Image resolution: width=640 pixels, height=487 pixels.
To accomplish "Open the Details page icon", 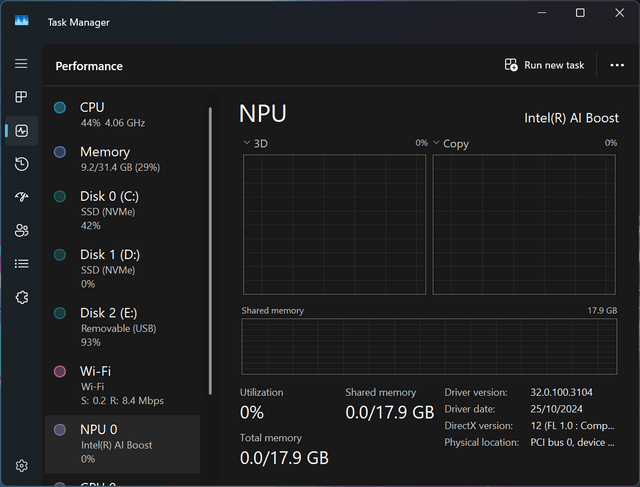I will [x=22, y=264].
